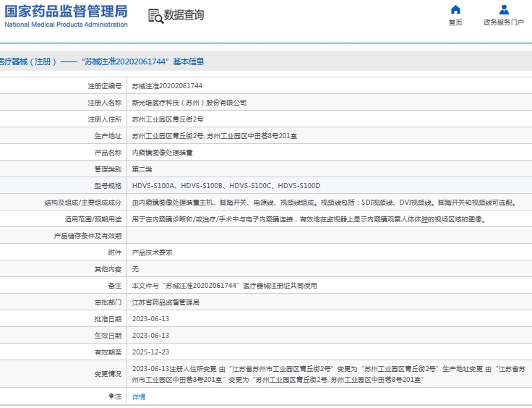Select registration number value 苏械注准20202061744
This screenshot has height=408, width=532.
(167, 86)
